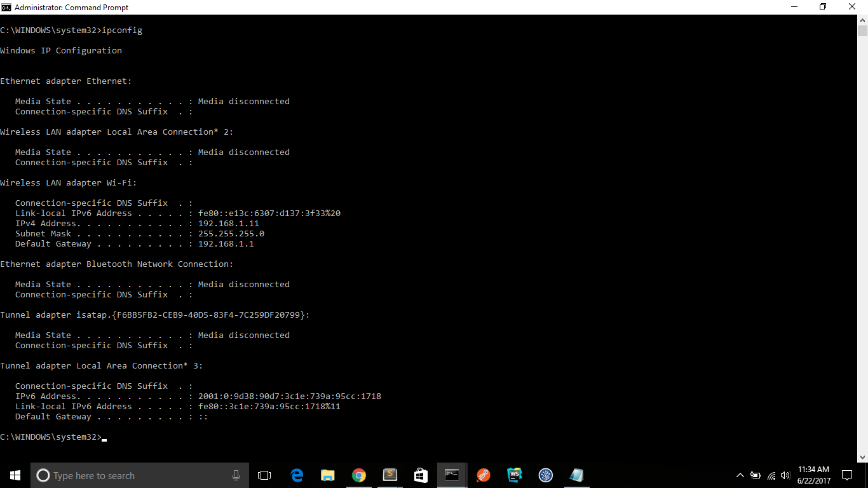Click the last prompt line with the cursor
Screen dimensions: 868x488
pyautogui.click(x=53, y=437)
